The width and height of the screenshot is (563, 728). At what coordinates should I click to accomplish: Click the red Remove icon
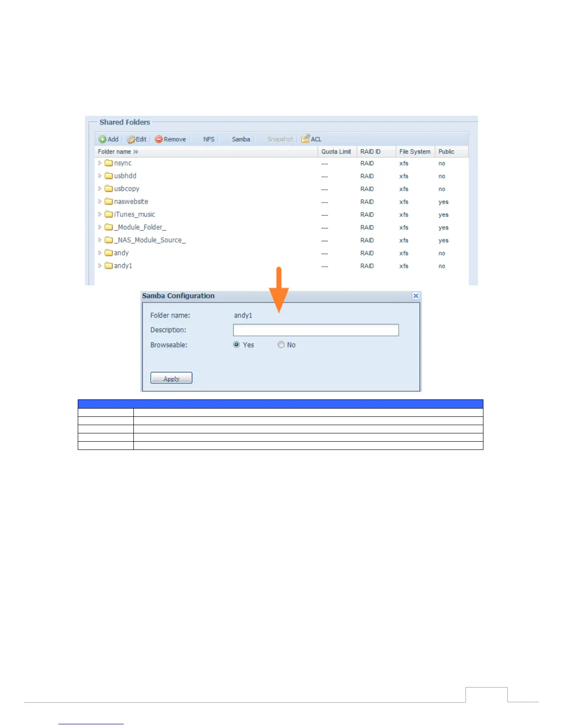pos(159,139)
